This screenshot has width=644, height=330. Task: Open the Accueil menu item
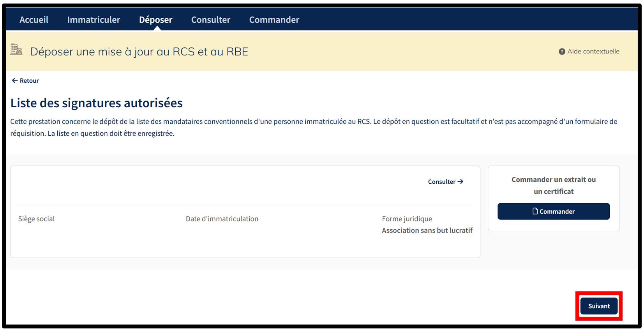coord(34,20)
